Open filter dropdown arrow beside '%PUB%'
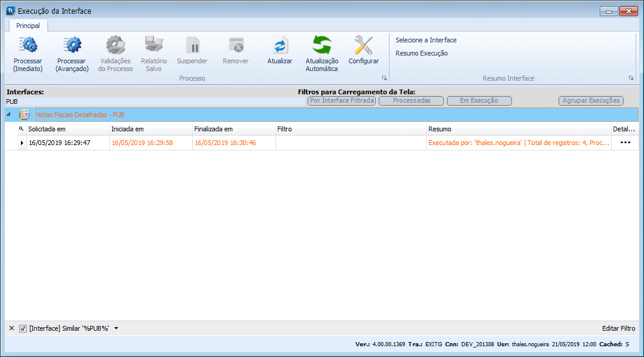Image resolution: width=644 pixels, height=357 pixels. click(x=116, y=328)
